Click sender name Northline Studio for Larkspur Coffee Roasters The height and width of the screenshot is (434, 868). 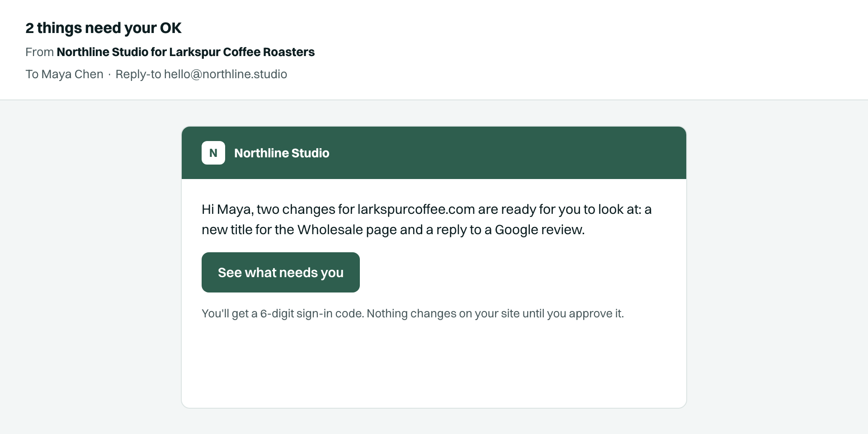(186, 52)
